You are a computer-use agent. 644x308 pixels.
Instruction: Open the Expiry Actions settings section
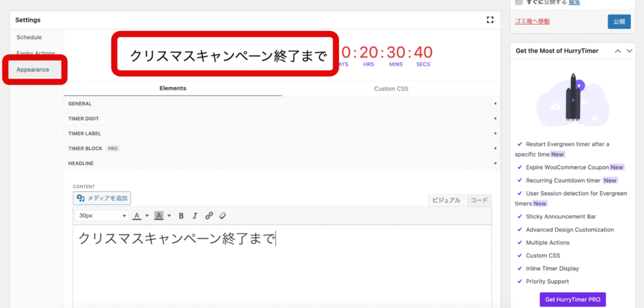click(36, 53)
